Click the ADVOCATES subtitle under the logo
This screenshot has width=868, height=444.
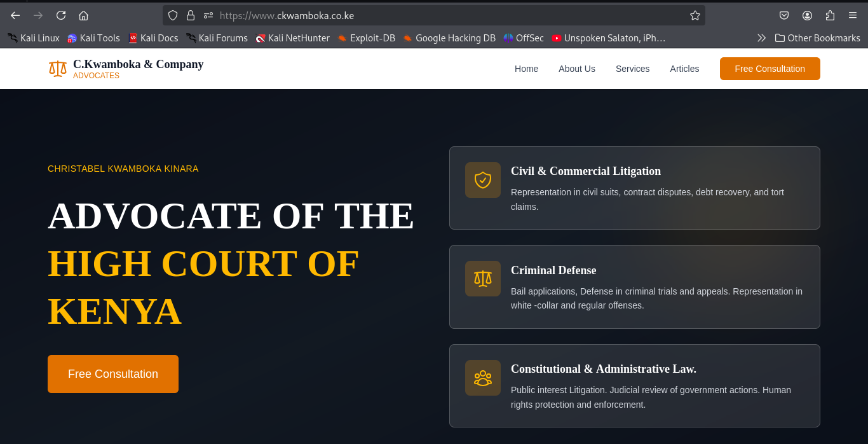click(96, 76)
